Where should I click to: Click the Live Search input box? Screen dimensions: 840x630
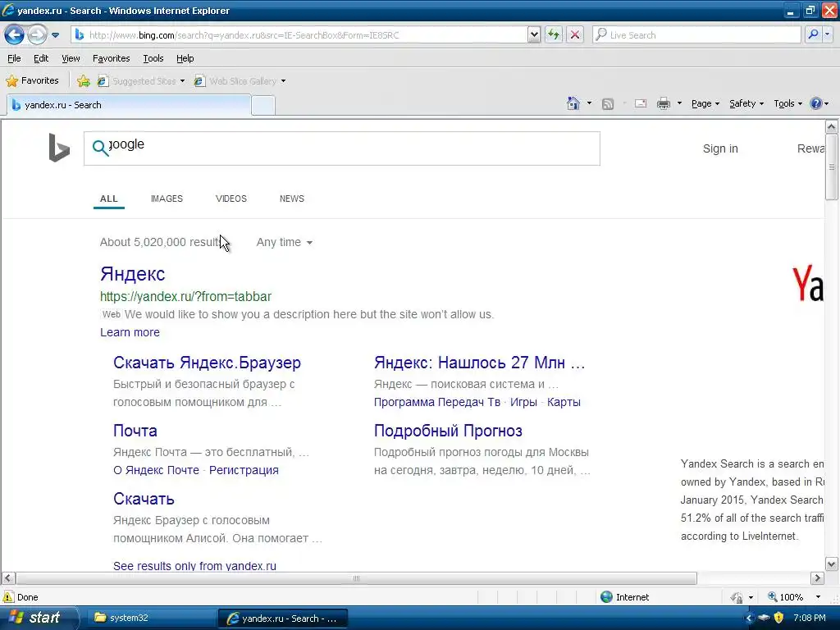click(x=696, y=35)
